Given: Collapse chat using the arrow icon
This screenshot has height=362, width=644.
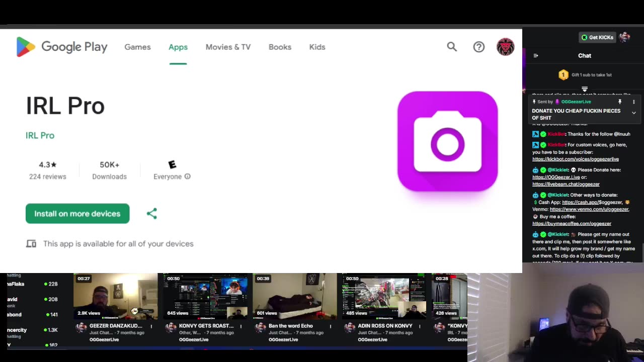Looking at the screenshot, I should (535, 56).
